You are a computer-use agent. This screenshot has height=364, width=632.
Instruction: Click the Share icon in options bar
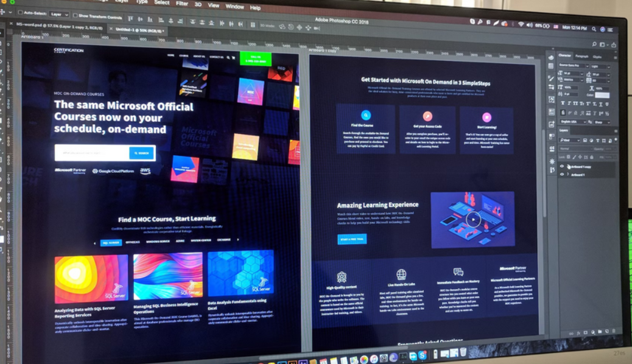tap(614, 45)
